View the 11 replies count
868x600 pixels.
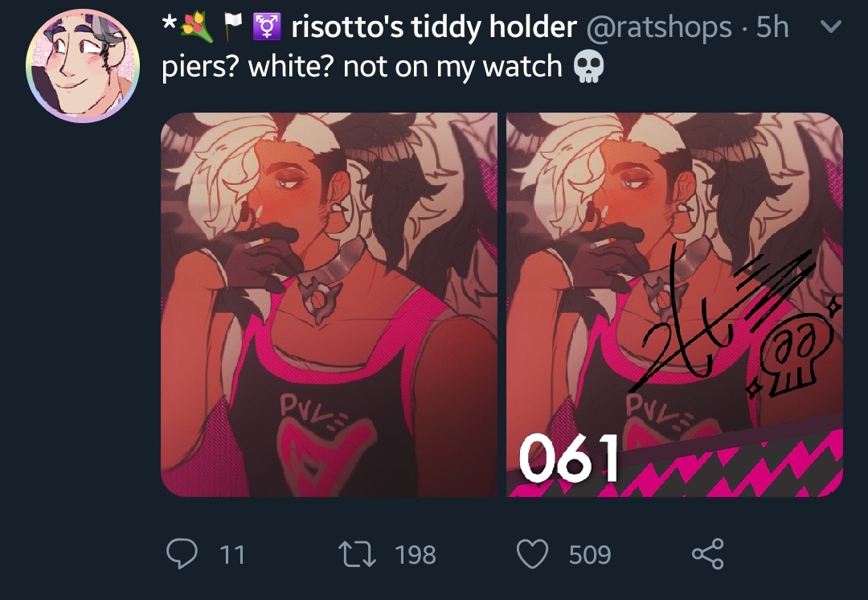click(x=232, y=555)
